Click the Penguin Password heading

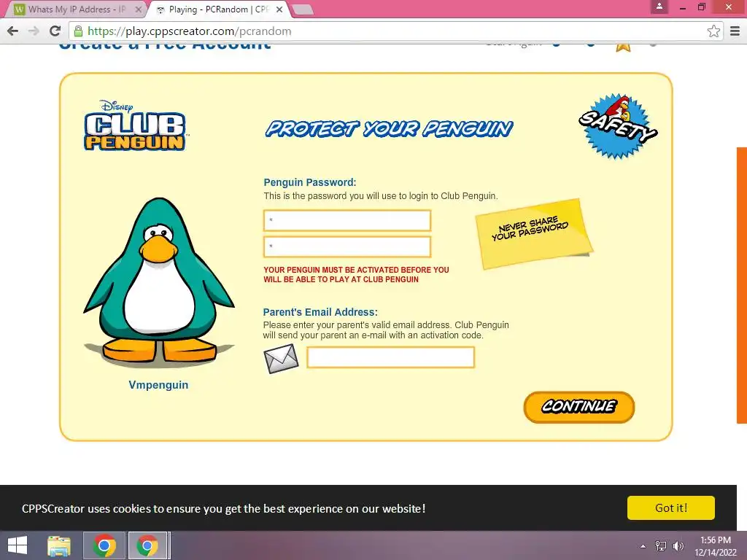pyautogui.click(x=309, y=182)
